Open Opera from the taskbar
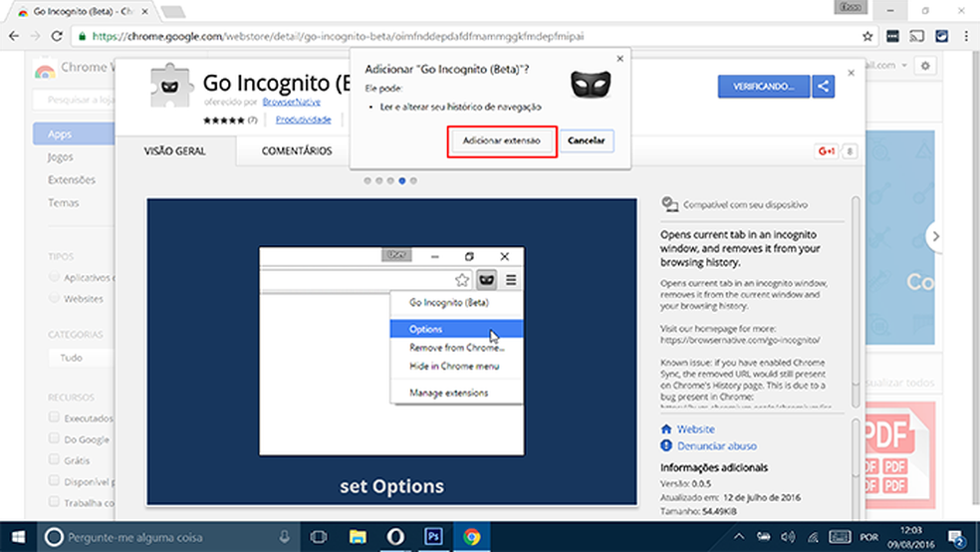 395,537
